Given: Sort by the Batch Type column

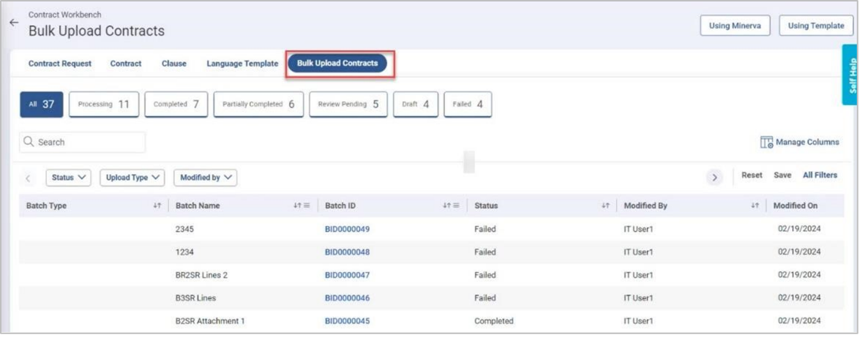Looking at the screenshot, I should pos(157,206).
